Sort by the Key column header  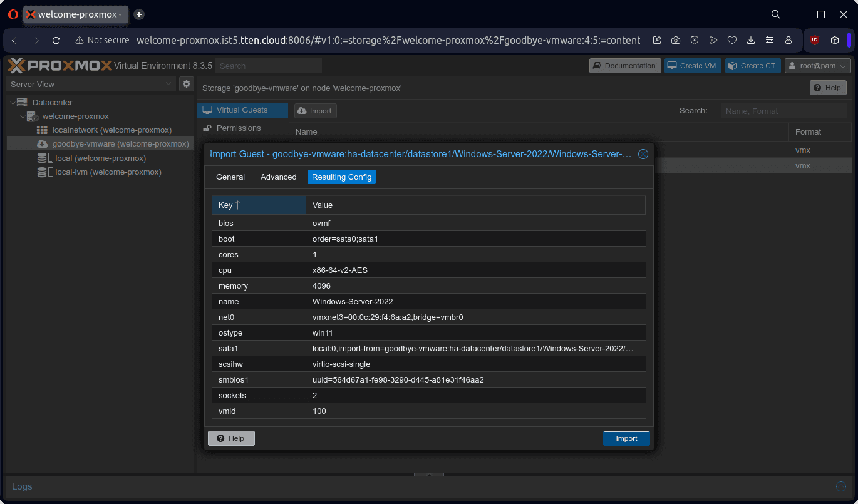(259, 205)
